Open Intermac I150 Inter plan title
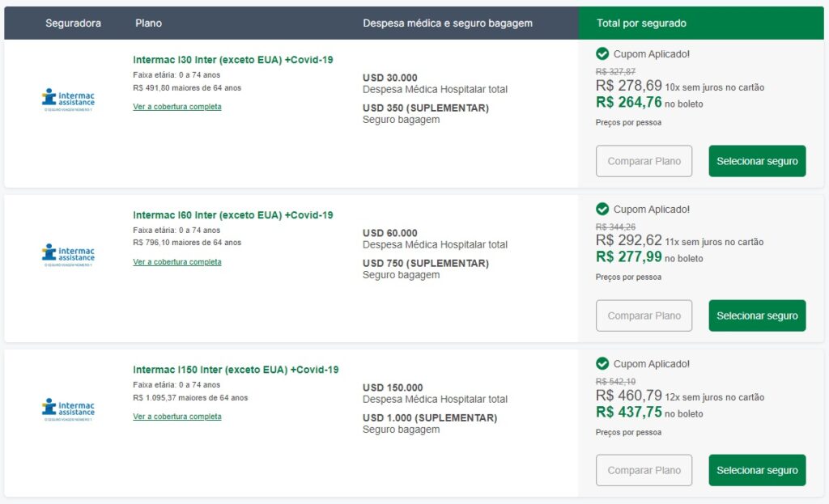The image size is (829, 504). (x=236, y=370)
